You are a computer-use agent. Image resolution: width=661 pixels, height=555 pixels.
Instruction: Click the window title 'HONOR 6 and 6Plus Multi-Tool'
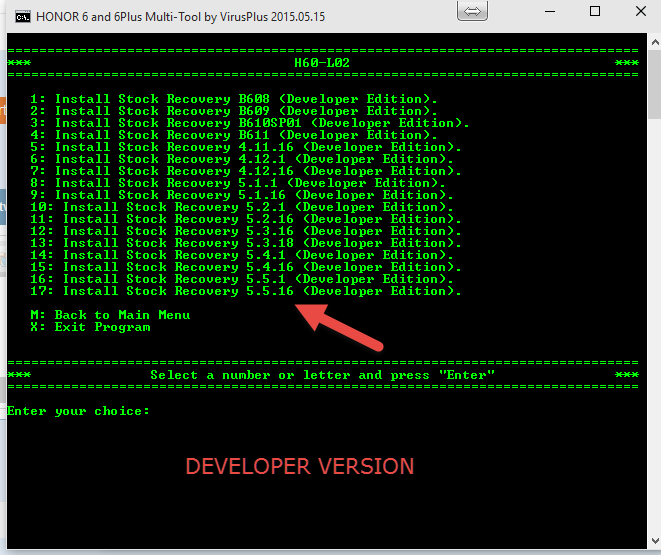[180, 17]
